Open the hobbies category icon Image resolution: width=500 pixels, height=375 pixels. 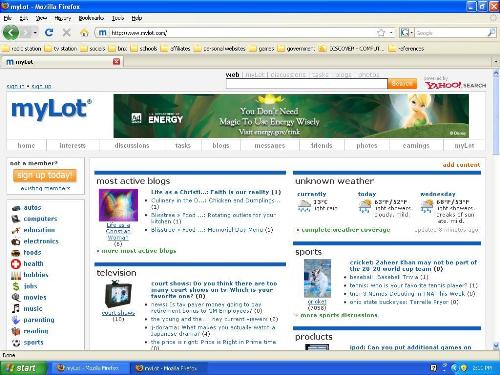coord(16,275)
